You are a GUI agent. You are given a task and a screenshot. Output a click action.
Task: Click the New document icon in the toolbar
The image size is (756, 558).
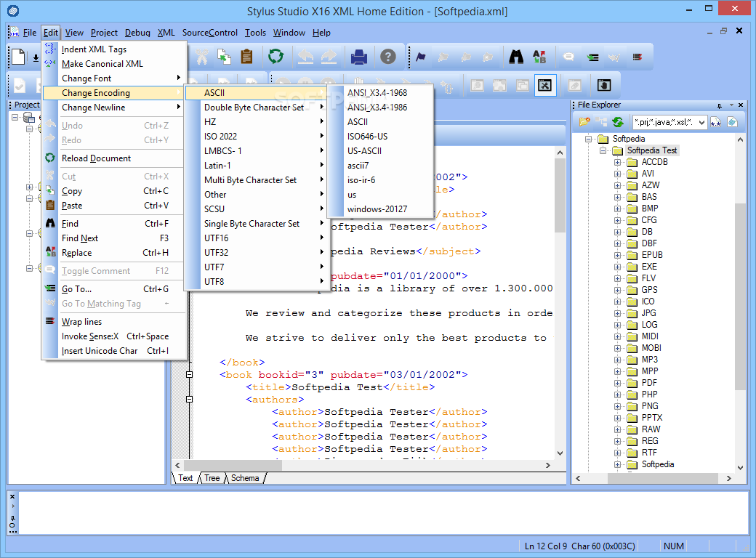click(19, 57)
